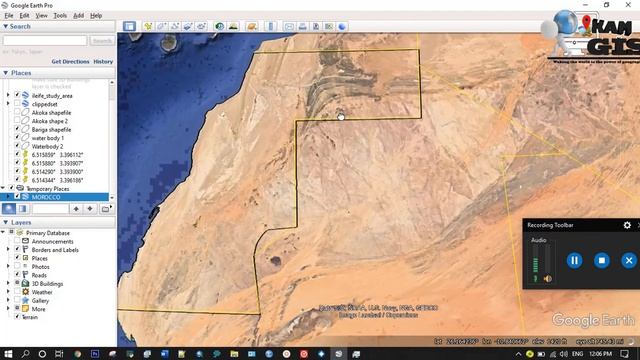The image size is (640, 360).
Task: Open the Email toolbar icon
Action: (x=289, y=27)
